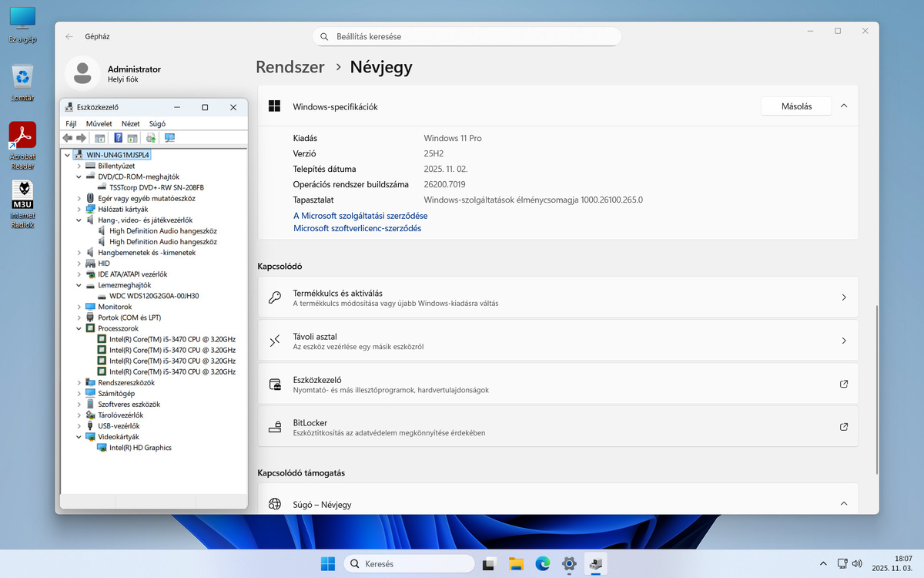Open Task View from the taskbar
Image resolution: width=924 pixels, height=578 pixels.
pos(488,564)
